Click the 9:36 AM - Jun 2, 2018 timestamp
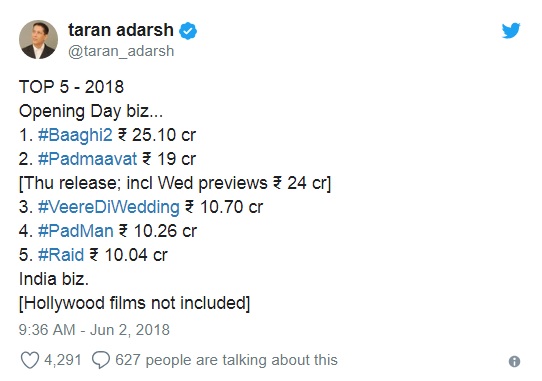 tap(94, 329)
